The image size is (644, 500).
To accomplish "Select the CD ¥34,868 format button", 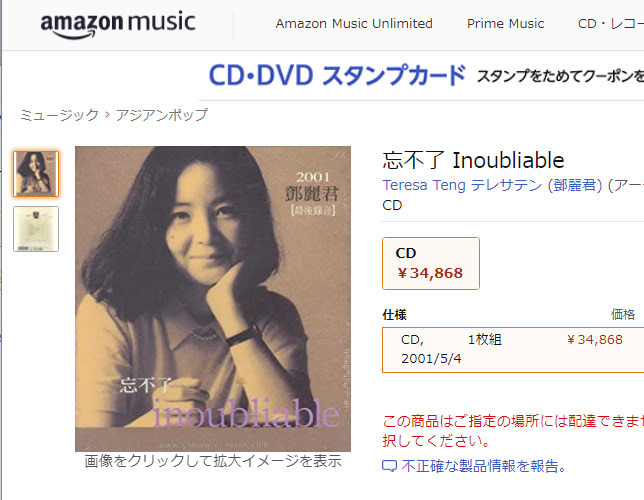I will [431, 263].
